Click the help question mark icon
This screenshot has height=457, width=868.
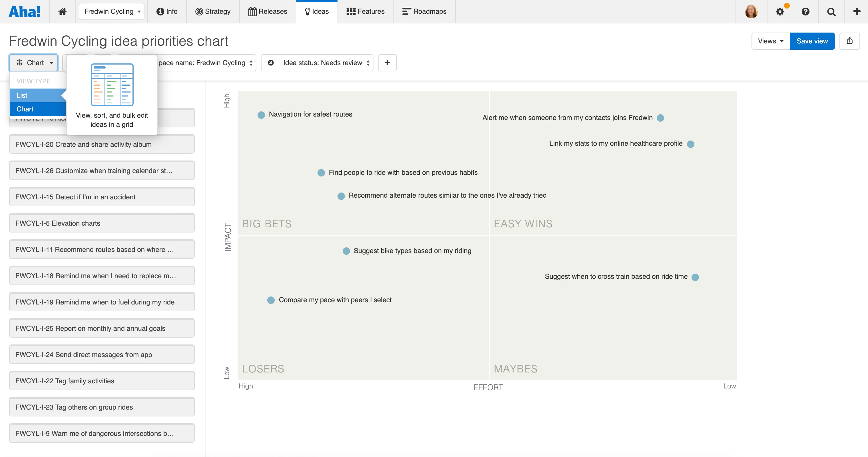click(x=805, y=12)
